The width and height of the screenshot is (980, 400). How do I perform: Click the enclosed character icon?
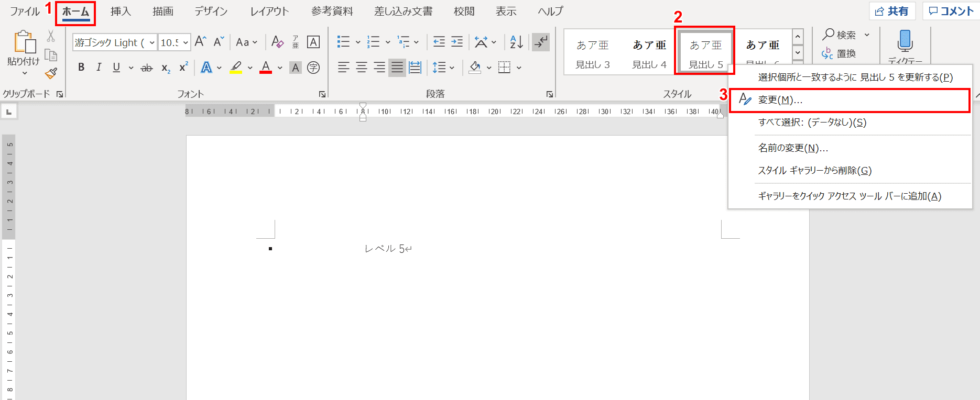pos(313,67)
